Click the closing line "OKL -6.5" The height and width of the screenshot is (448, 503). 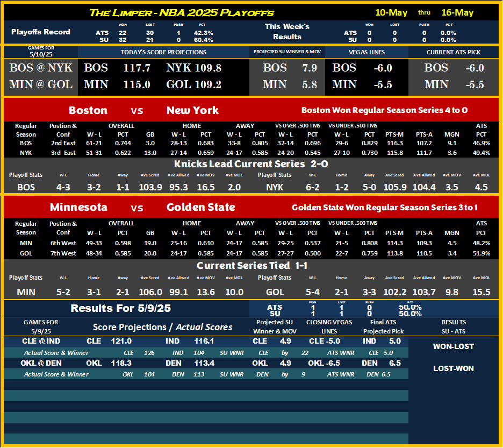click(325, 363)
